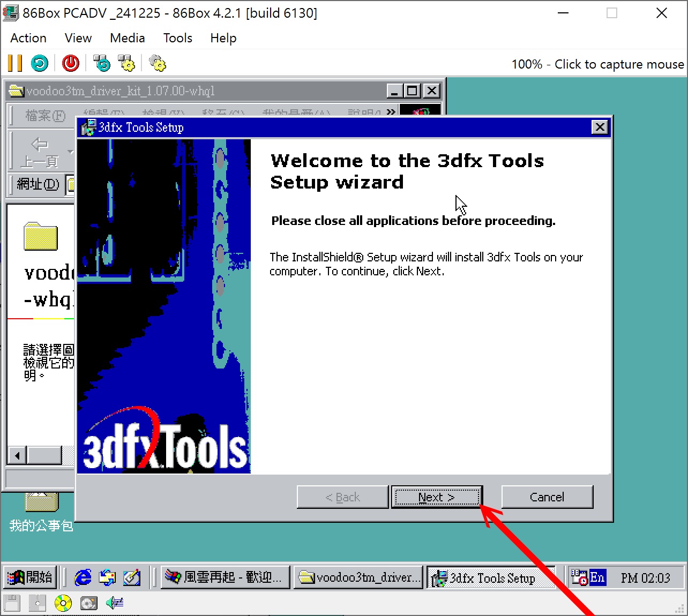The width and height of the screenshot is (688, 616).
Task: Select the 我的公事包 desktop icon
Action: (41, 512)
